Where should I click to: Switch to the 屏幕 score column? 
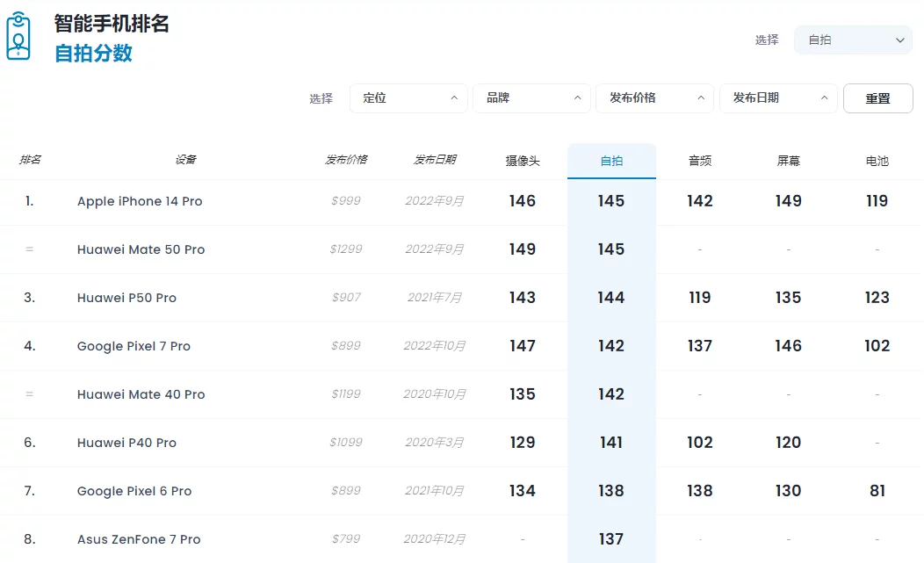point(789,161)
